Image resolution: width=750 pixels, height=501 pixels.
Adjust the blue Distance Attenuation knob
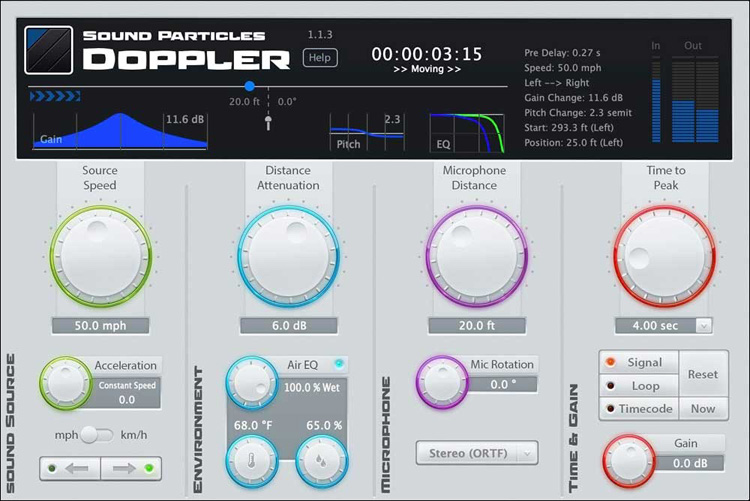(x=288, y=256)
